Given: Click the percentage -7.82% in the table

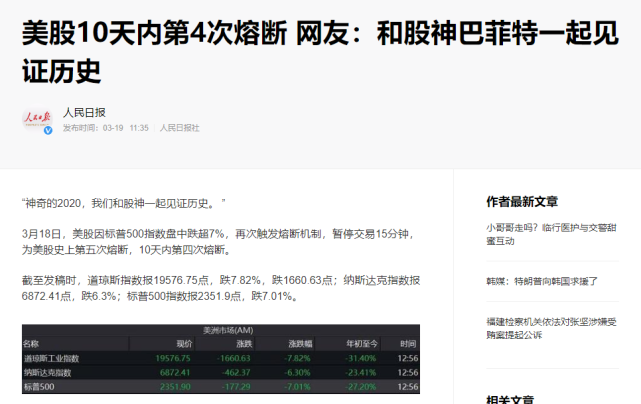Looking at the screenshot, I should pos(297,359).
